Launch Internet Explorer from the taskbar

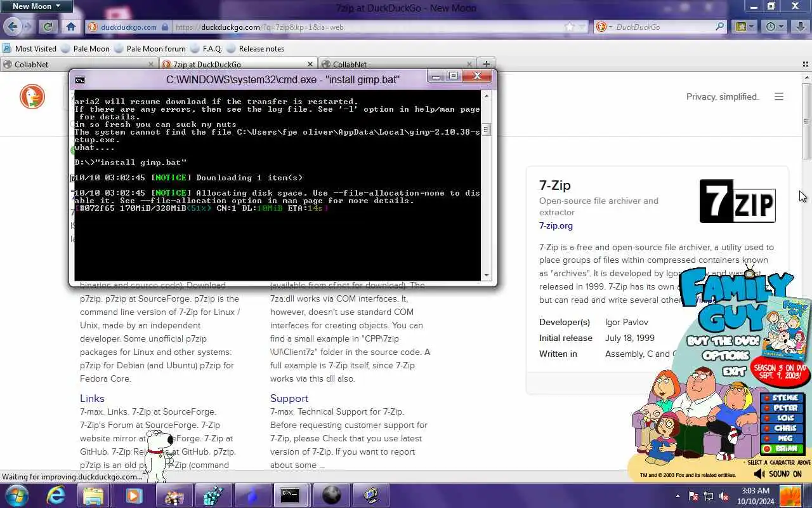point(56,495)
